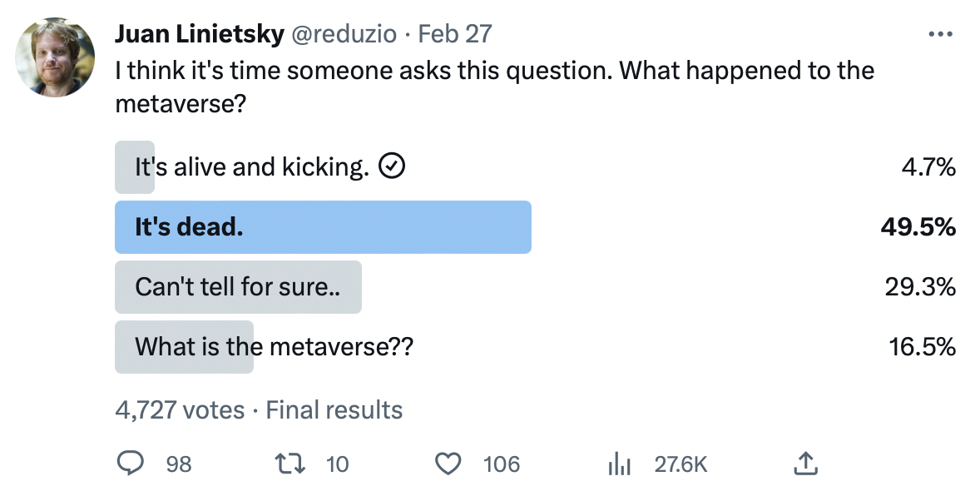Open the view analytics bar chart icon
This screenshot has height=491, width=980.
(620, 464)
